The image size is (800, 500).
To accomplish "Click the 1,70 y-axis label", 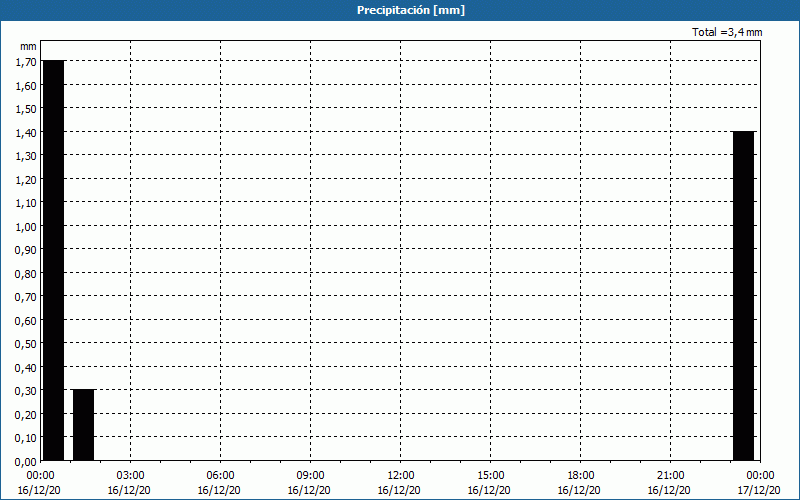I will (26, 62).
